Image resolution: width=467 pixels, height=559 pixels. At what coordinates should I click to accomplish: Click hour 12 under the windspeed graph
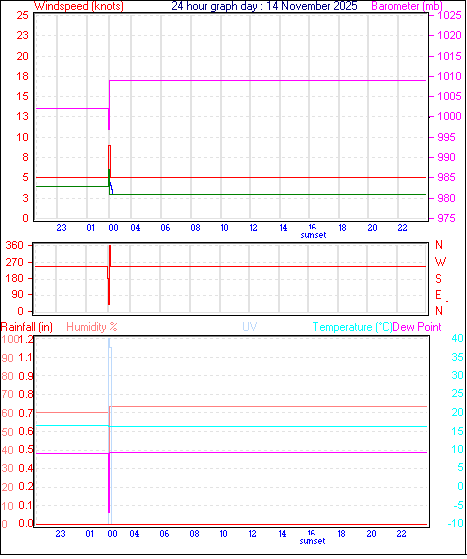[253, 228]
